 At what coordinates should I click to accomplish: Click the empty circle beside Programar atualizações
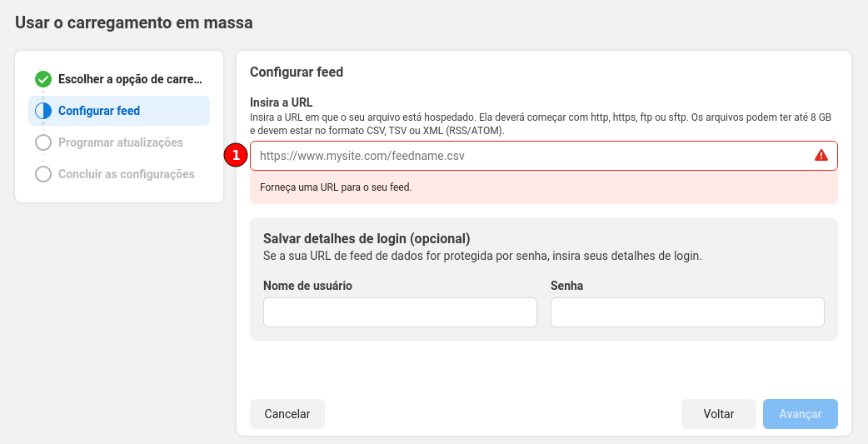coord(43,142)
